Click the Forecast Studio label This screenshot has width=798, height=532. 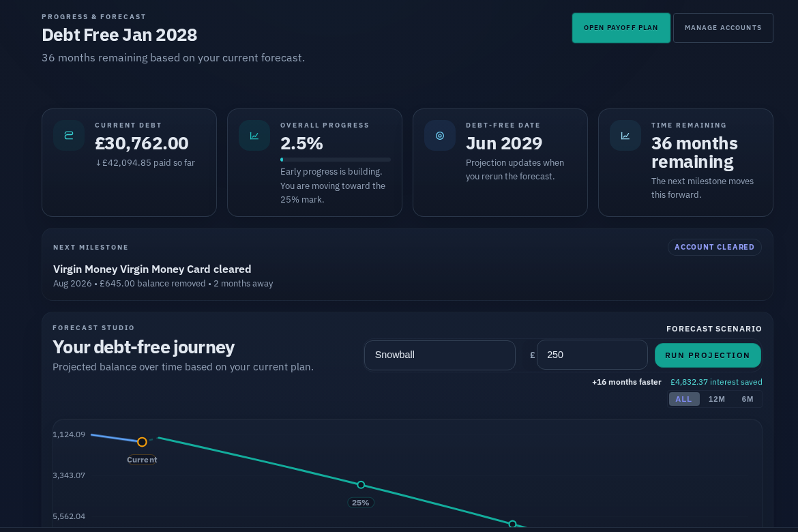(93, 328)
